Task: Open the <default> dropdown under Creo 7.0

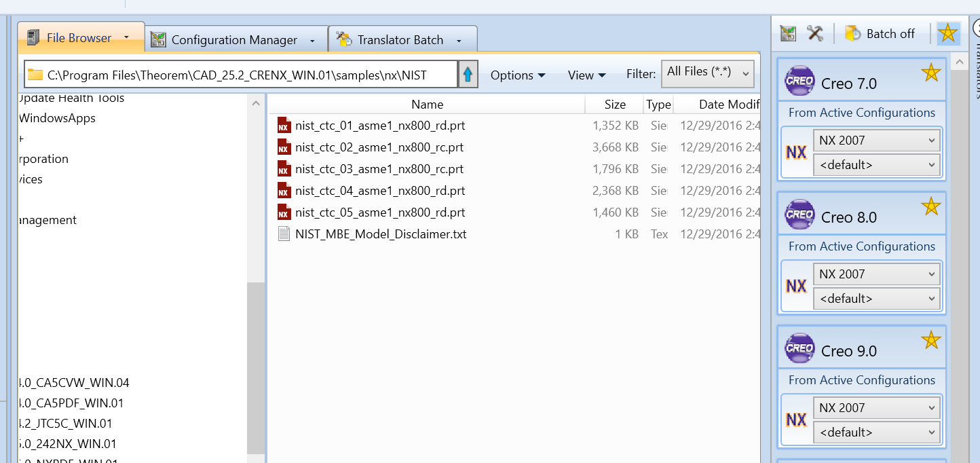Action: coord(876,164)
